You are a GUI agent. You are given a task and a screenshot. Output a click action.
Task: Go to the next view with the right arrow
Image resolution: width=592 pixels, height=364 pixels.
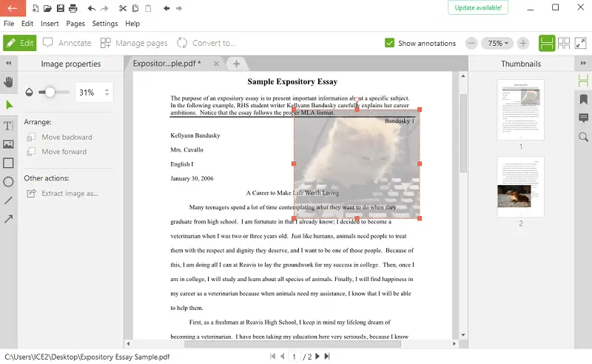click(x=179, y=8)
